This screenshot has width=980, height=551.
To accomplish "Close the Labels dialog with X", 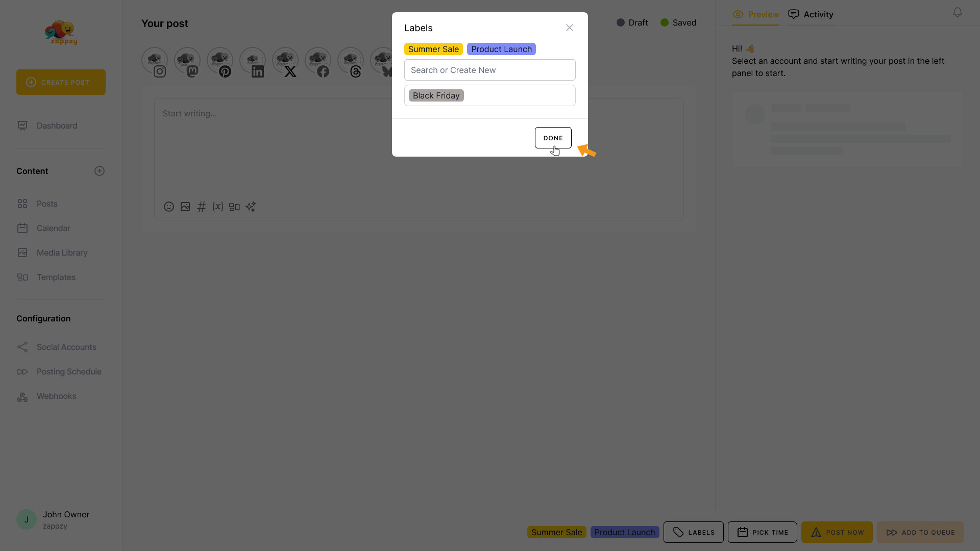I will (x=570, y=28).
